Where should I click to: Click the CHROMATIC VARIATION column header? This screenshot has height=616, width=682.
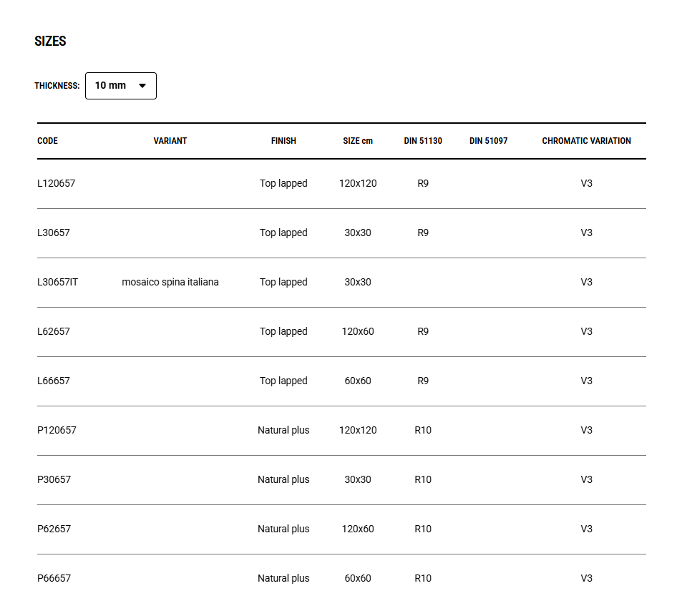click(x=586, y=141)
